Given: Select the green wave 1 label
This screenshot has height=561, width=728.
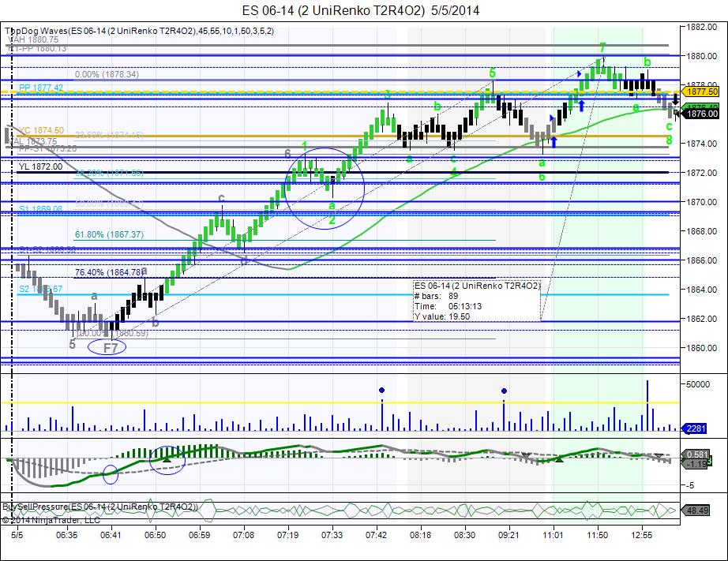Looking at the screenshot, I should coord(305,147).
